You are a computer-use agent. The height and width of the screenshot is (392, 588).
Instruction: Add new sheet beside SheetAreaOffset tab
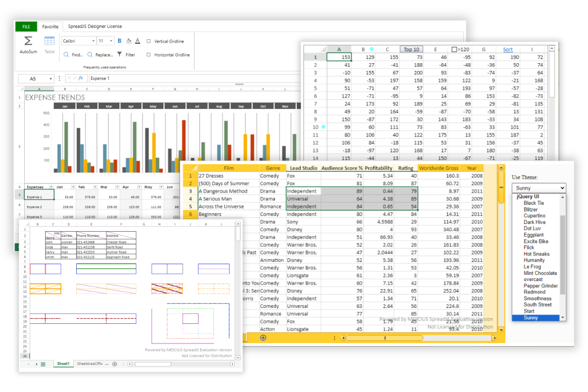point(115,364)
